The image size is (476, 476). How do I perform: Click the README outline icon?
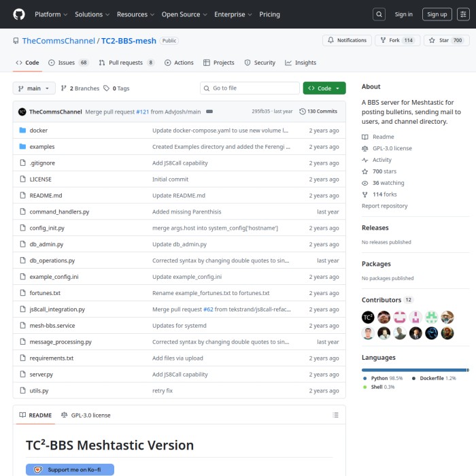(x=335, y=415)
